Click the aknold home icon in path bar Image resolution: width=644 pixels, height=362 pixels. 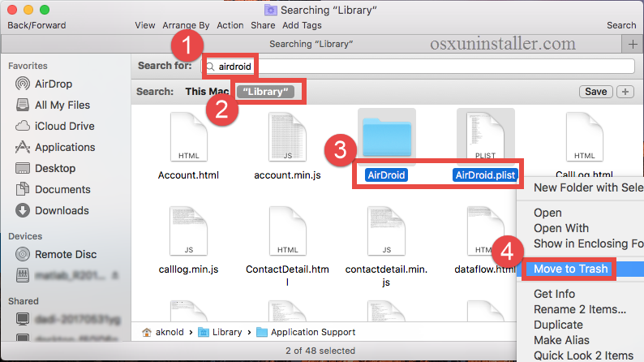[x=147, y=332]
